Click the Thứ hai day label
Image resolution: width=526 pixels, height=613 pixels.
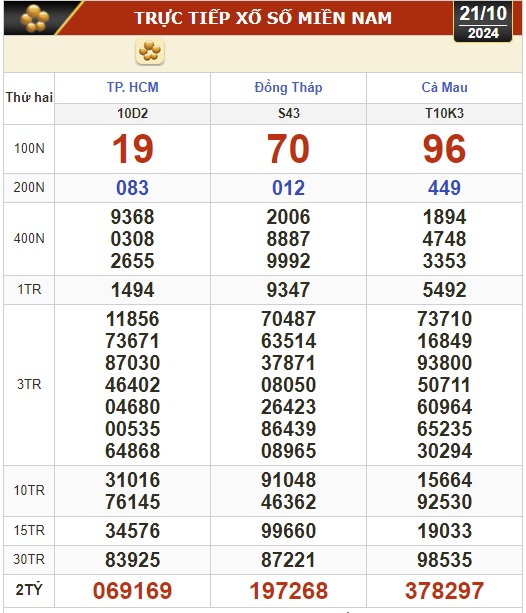29,97
